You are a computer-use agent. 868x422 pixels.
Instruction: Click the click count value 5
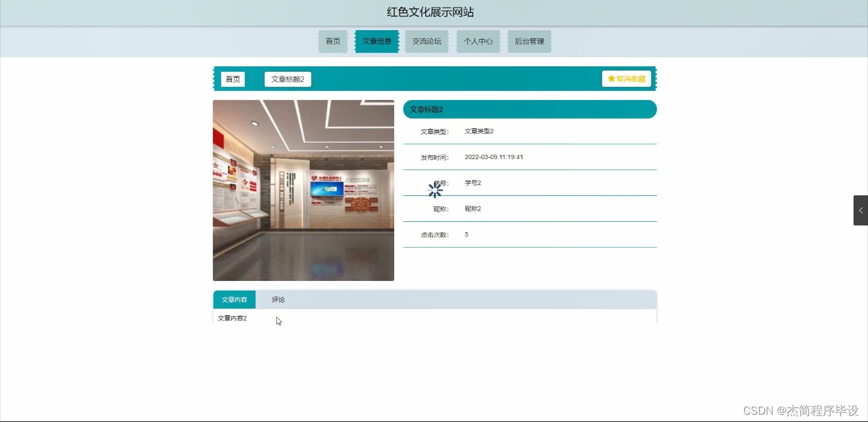click(x=466, y=235)
